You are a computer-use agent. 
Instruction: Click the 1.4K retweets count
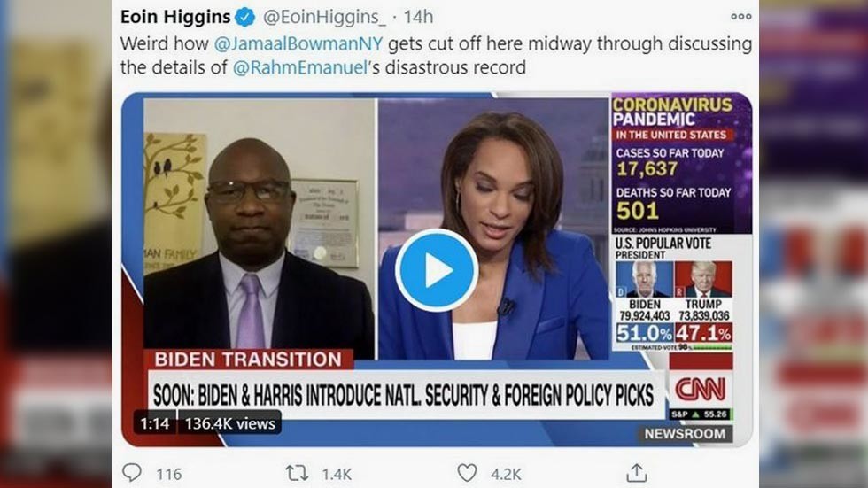pos(337,474)
